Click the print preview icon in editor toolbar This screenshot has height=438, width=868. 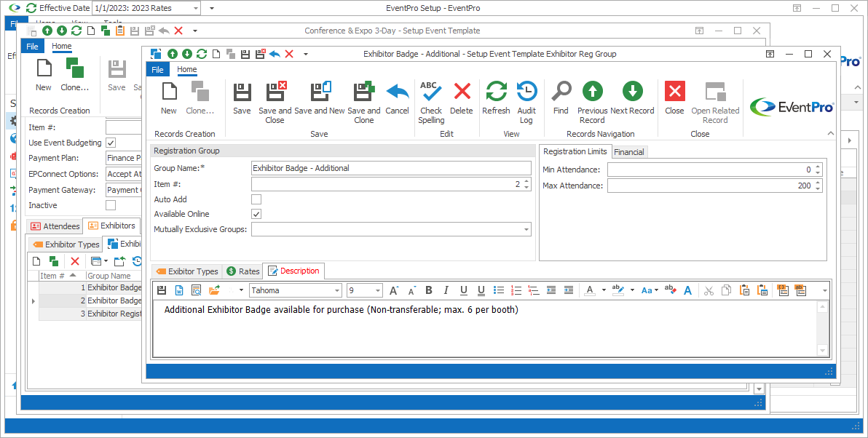point(196,290)
